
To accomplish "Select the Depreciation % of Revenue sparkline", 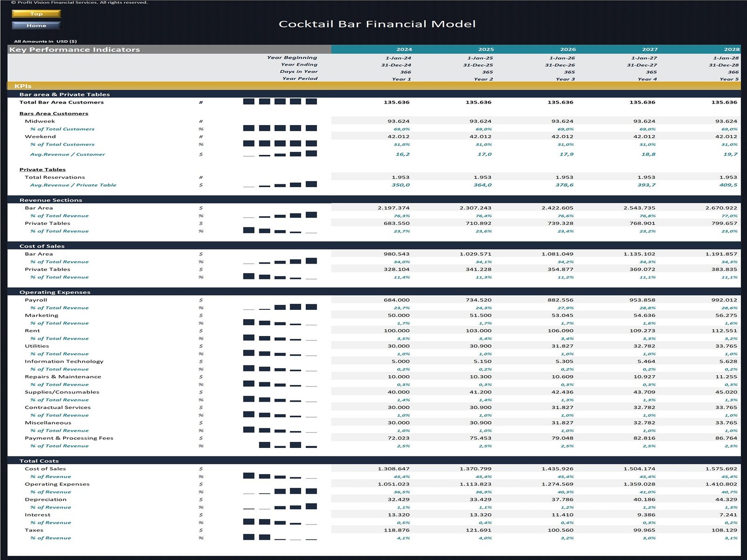I will (280, 507).
